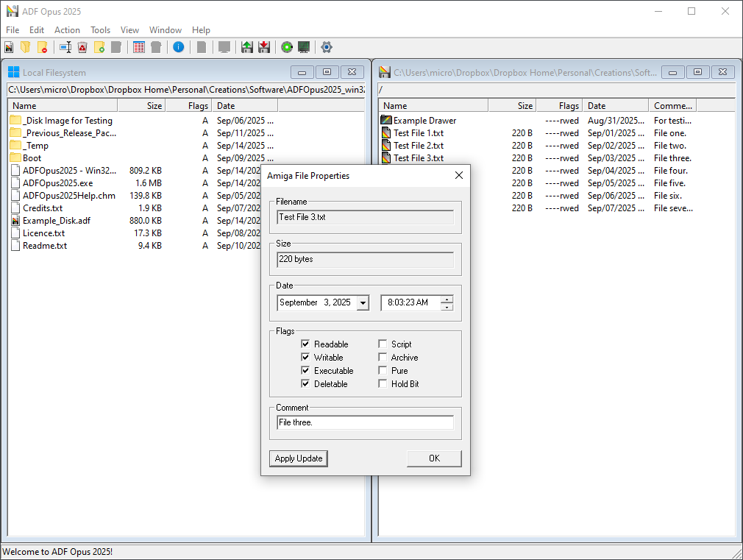The image size is (743, 560).
Task: Click the folder icon of Boot
Action: [15, 157]
